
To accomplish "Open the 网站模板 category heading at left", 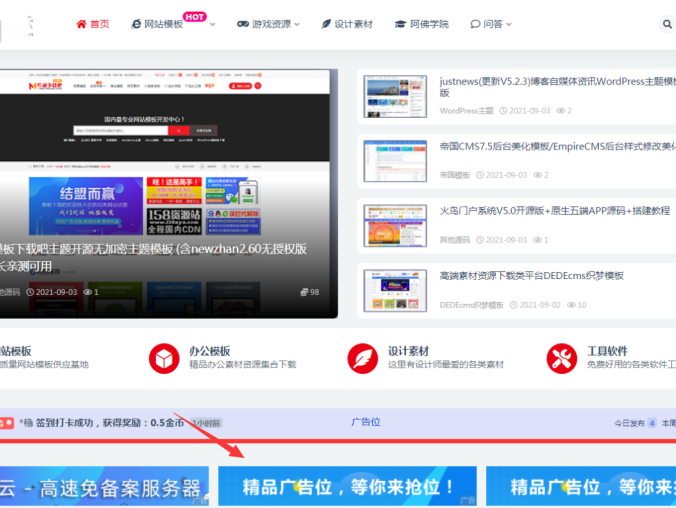I will pyautogui.click(x=16, y=351).
